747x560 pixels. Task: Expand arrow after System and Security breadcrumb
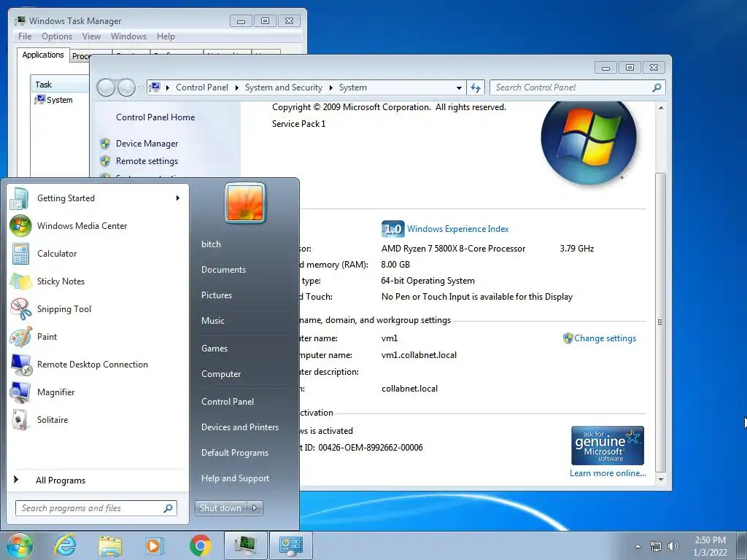click(x=330, y=87)
